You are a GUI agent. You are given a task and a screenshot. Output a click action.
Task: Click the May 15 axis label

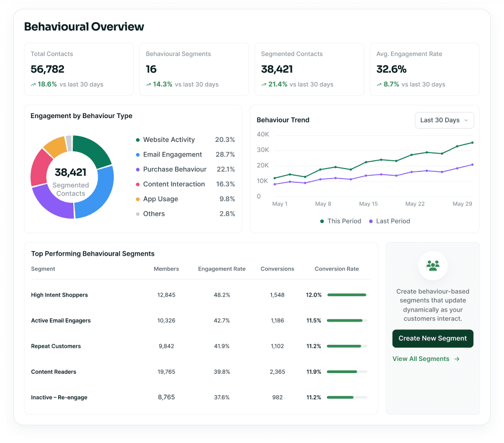tap(369, 204)
